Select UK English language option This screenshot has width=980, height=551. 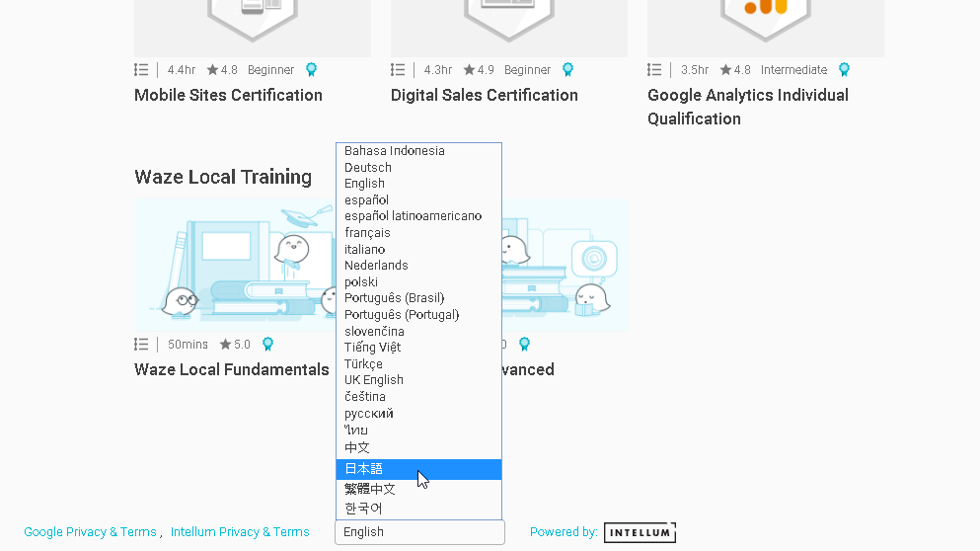pyautogui.click(x=373, y=380)
